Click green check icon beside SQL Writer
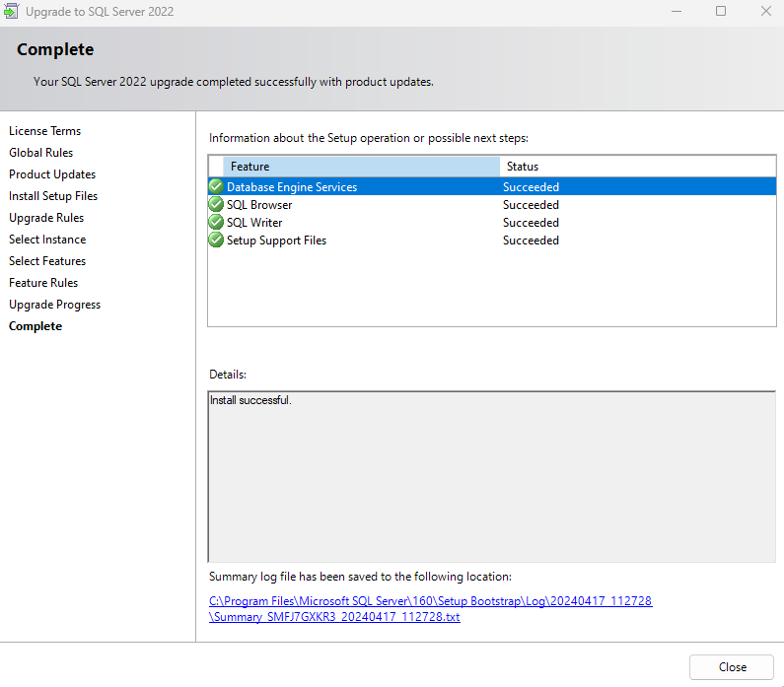The image size is (784, 687). click(216, 222)
